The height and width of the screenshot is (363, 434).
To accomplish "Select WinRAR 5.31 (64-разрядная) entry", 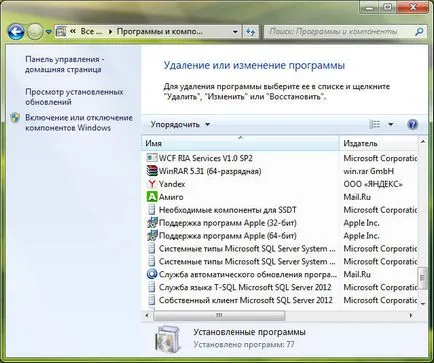I will (x=210, y=171).
